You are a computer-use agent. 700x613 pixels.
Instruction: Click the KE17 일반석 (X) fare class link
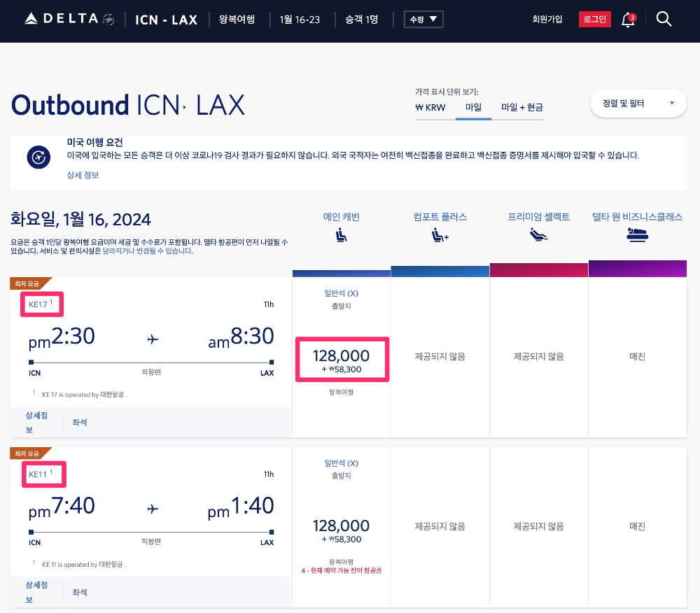341,293
